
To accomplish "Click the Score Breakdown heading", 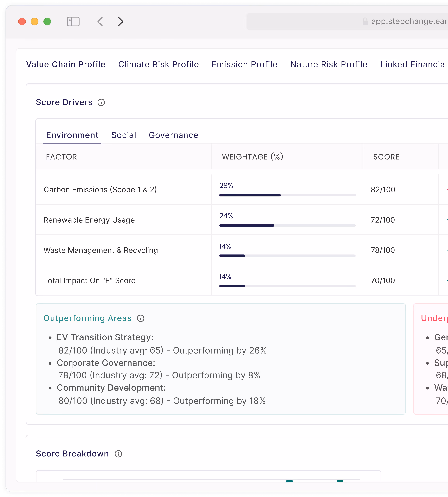I will click(72, 454).
